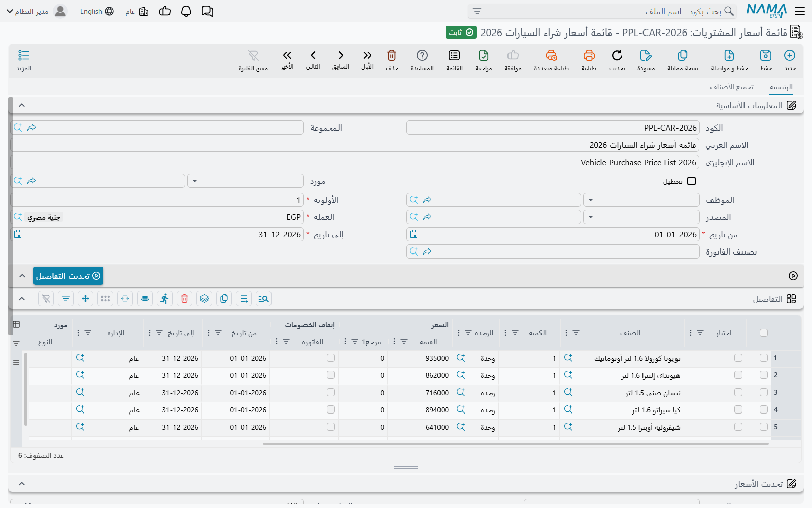The height and width of the screenshot is (508, 812).
Task: Toggle الفاتورة discount-stop checkbox in row 1
Action: click(x=331, y=358)
